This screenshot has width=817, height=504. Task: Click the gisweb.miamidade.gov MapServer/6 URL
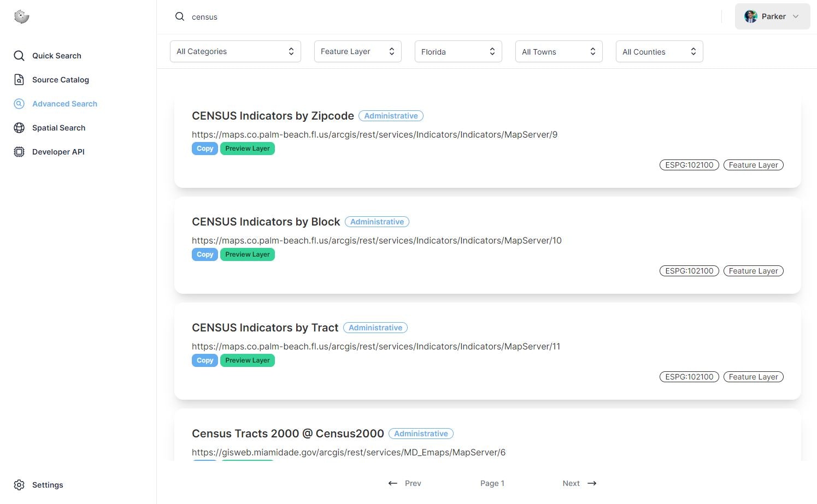[x=349, y=452]
